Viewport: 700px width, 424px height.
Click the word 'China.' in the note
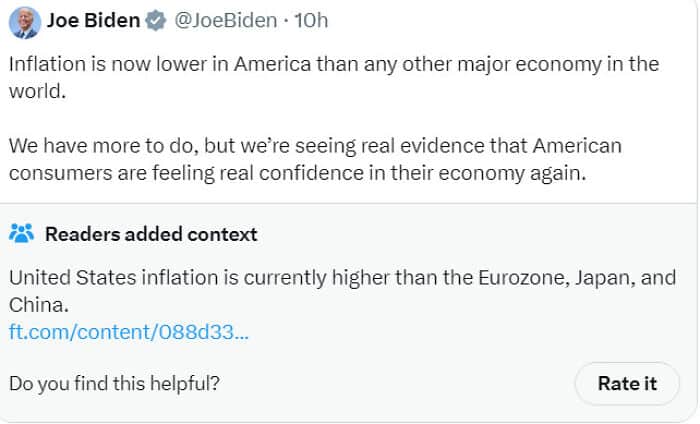point(39,305)
